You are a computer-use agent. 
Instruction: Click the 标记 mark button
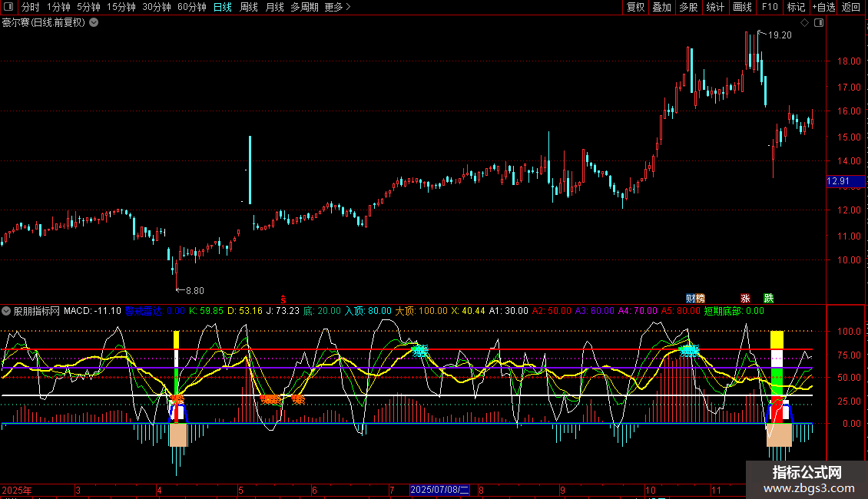[x=796, y=7]
